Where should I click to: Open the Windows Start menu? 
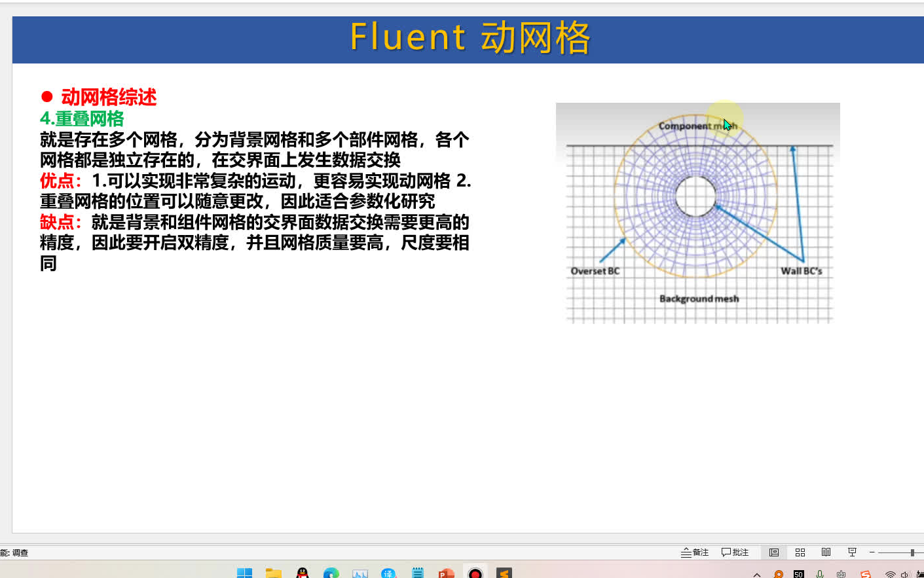(x=245, y=573)
